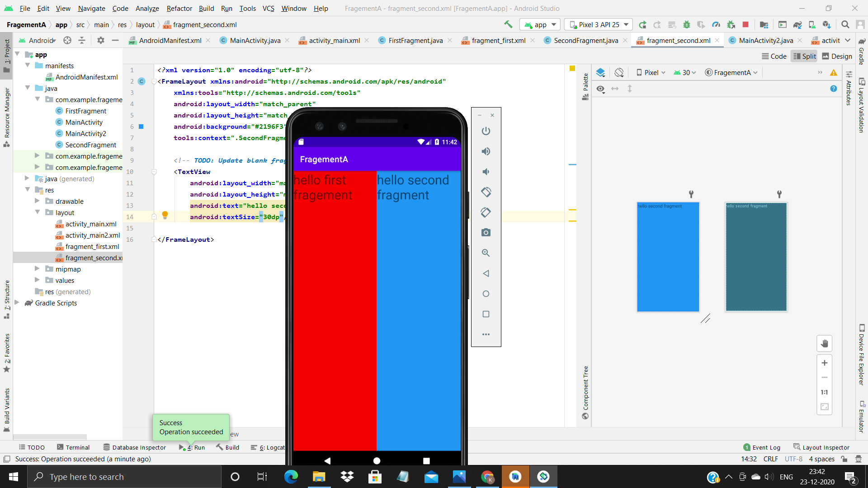Click the emulator power button icon
The width and height of the screenshot is (868, 488).
[486, 131]
